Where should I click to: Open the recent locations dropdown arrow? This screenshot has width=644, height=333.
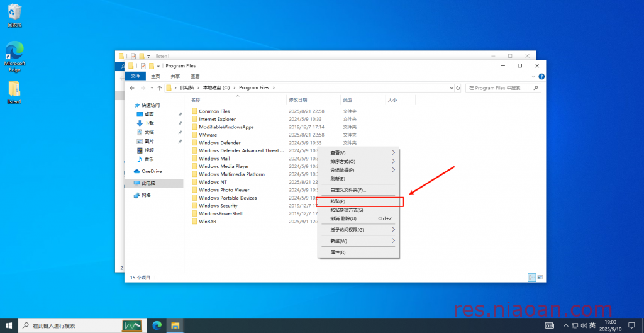pos(152,88)
